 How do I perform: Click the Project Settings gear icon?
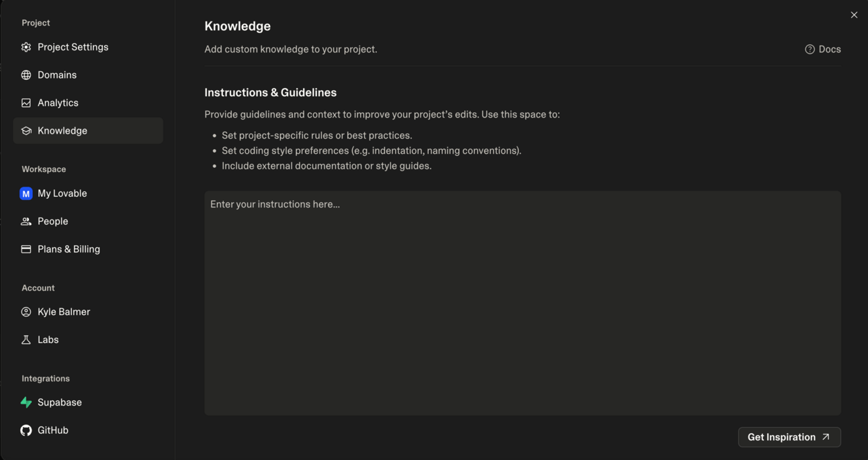click(x=26, y=47)
